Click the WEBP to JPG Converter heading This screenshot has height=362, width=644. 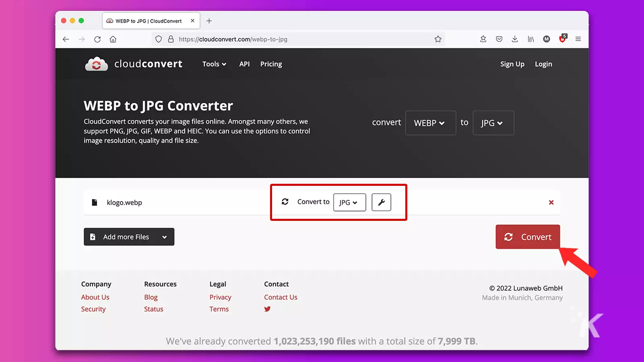click(x=158, y=106)
